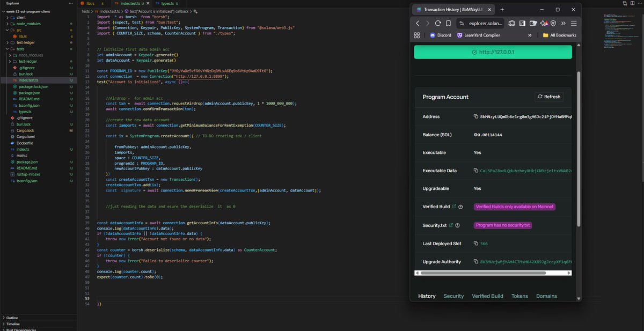This screenshot has height=331, width=644.
Task: Select the History tab in explorer page
Action: [x=427, y=296]
